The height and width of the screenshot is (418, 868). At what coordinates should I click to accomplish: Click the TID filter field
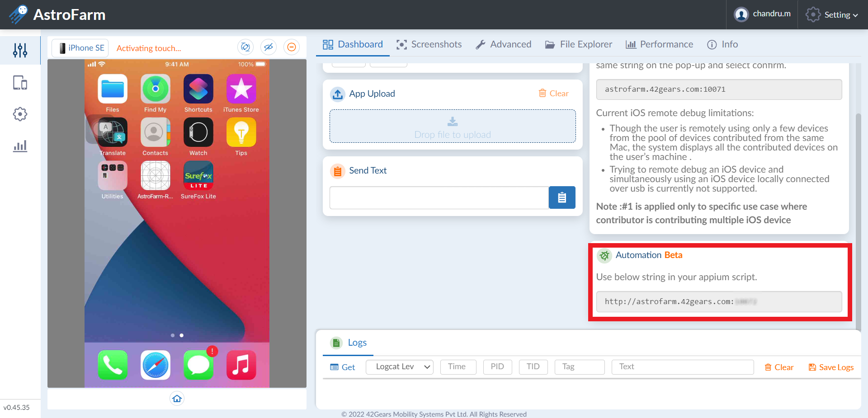[x=533, y=367]
